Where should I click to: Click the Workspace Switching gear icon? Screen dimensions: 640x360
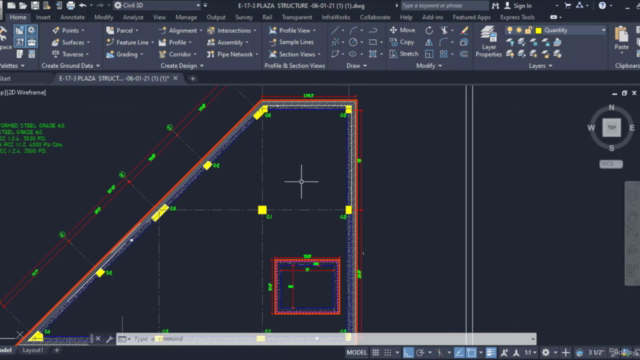(x=546, y=352)
